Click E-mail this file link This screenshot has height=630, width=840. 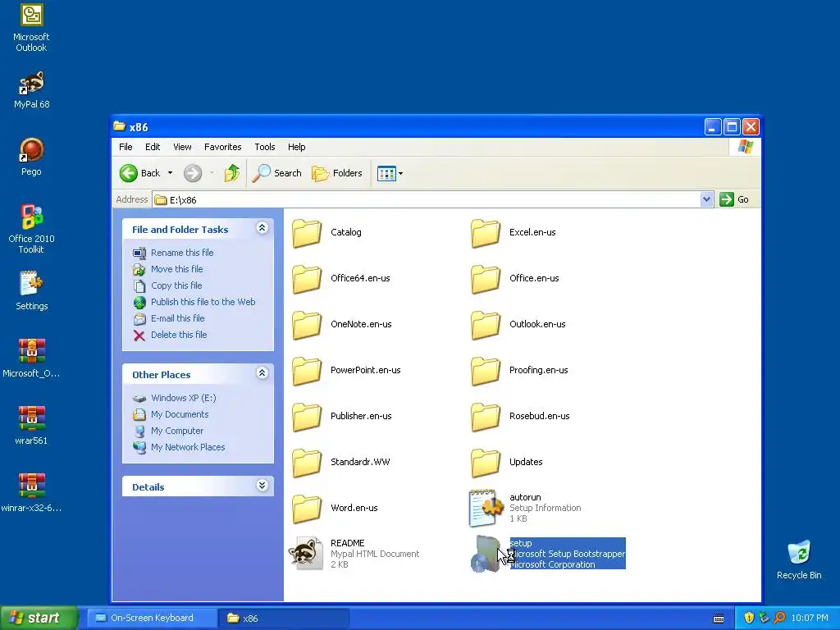177,319
